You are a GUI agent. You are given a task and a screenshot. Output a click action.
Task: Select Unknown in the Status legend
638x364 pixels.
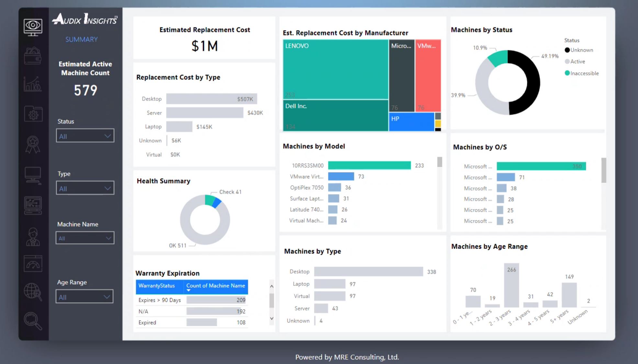[x=579, y=50]
